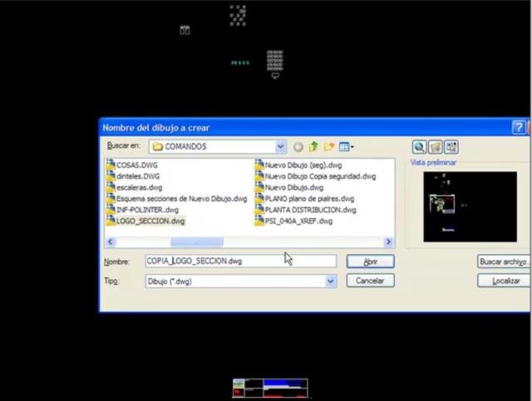Click the dinteles.DWG file icon

pos(111,176)
